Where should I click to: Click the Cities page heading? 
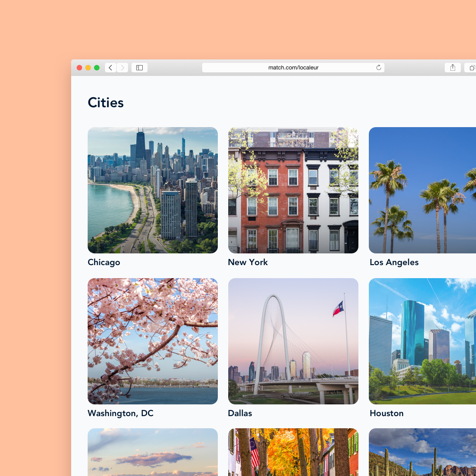pos(105,102)
